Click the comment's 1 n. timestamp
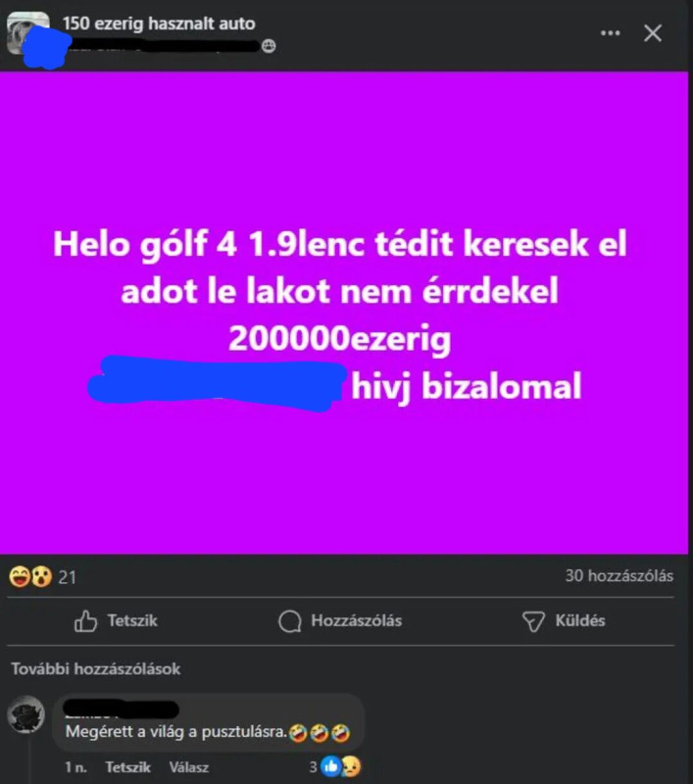Screen dimensions: 693x784 [x=75, y=766]
